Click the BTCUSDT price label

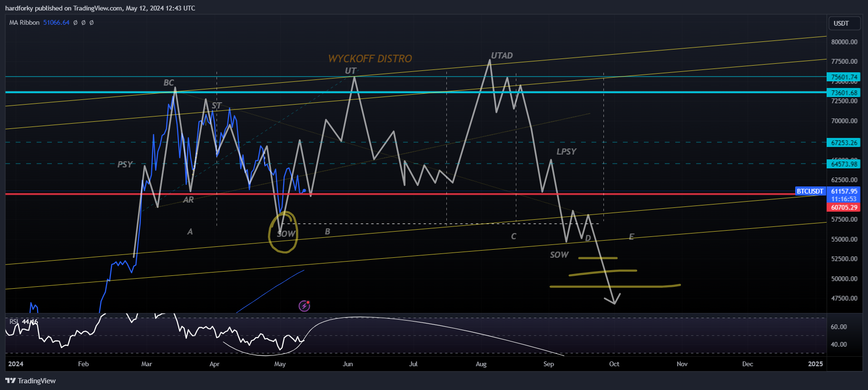pos(810,191)
